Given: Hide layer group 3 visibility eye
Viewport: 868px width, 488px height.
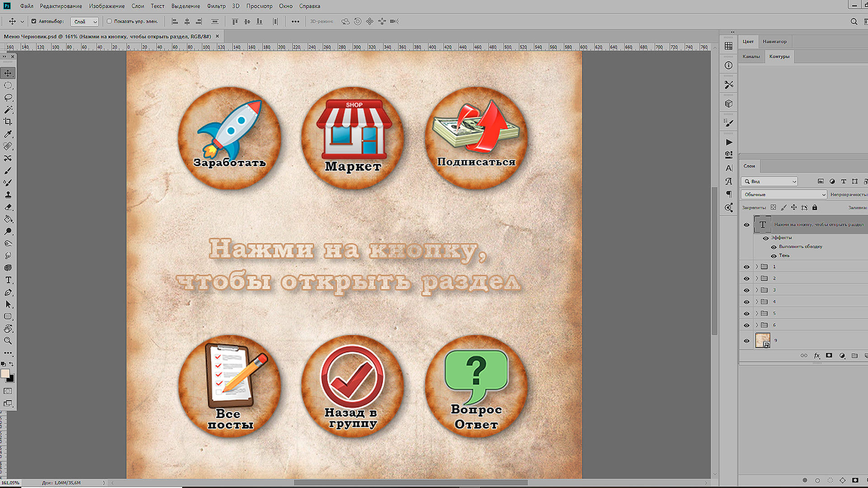Looking at the screenshot, I should (x=746, y=290).
